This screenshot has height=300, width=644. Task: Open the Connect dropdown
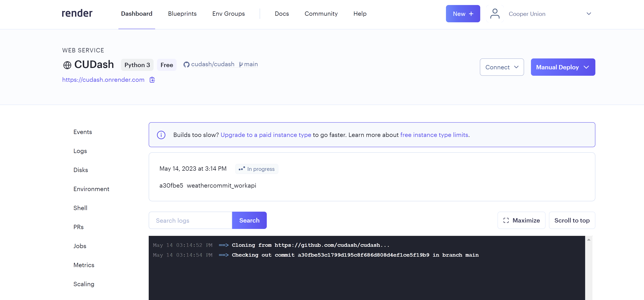coord(502,67)
